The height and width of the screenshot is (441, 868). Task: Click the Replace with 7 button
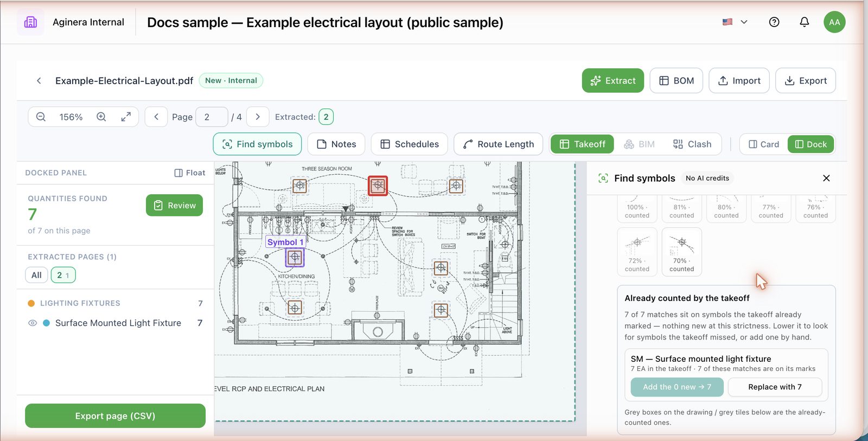point(775,387)
